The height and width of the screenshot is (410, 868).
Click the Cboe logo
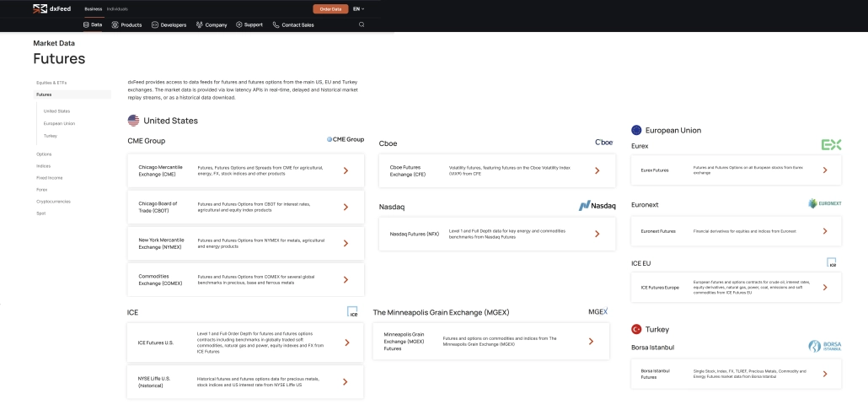[x=604, y=143]
